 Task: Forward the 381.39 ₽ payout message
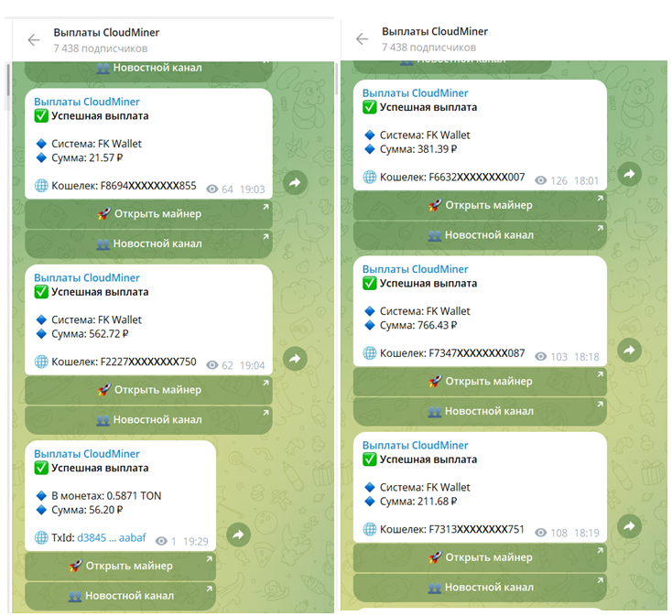point(629,174)
